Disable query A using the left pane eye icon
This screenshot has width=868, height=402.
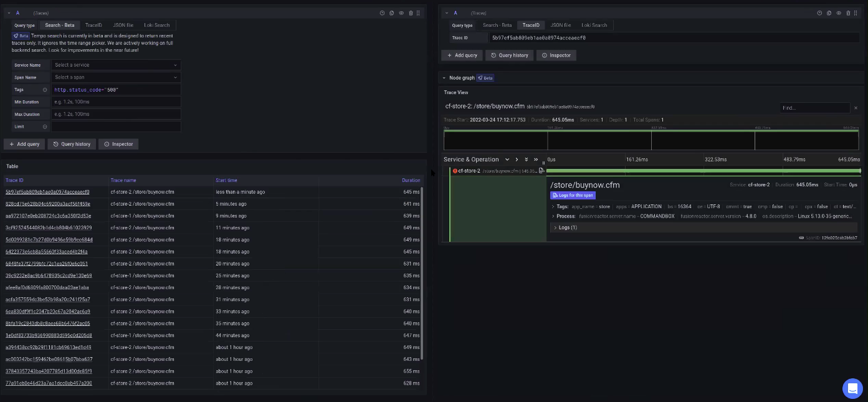pos(401,12)
